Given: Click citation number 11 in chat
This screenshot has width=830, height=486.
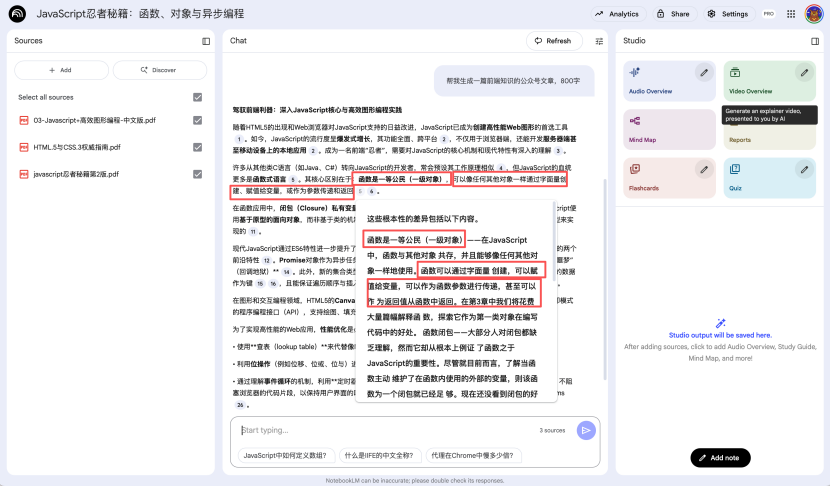Looking at the screenshot, I should (253, 232).
